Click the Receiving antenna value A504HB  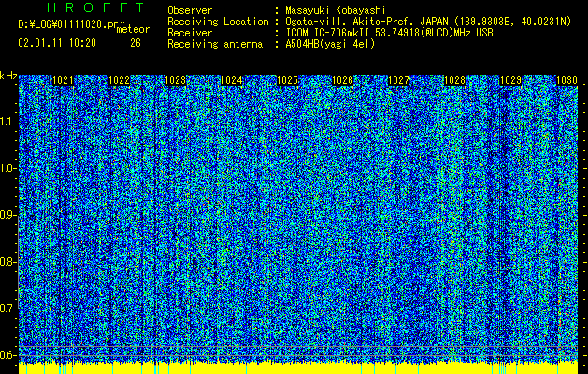pos(302,44)
